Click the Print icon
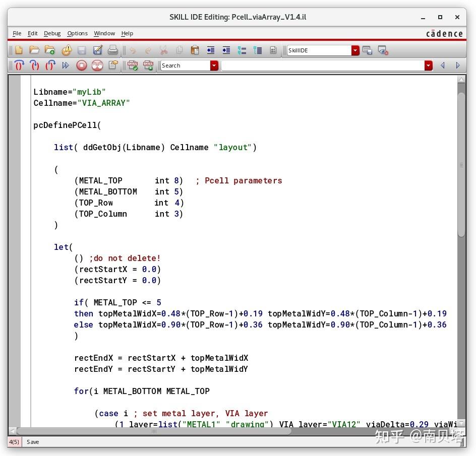 [112, 50]
